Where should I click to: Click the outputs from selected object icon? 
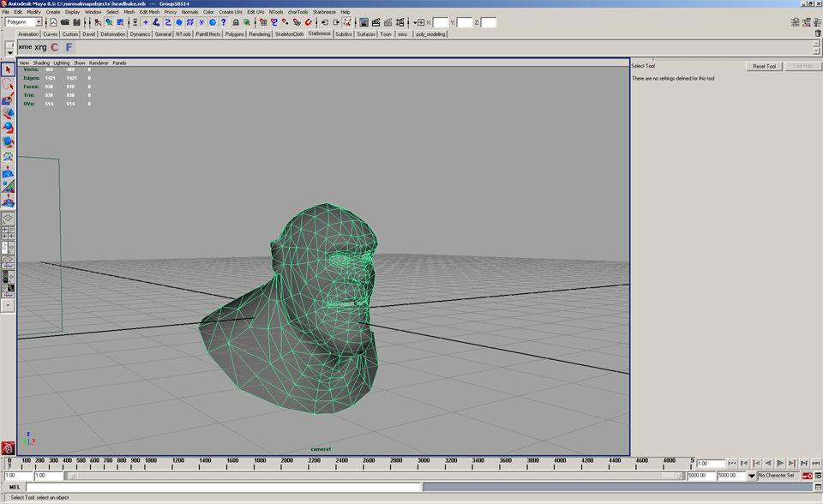[x=336, y=22]
